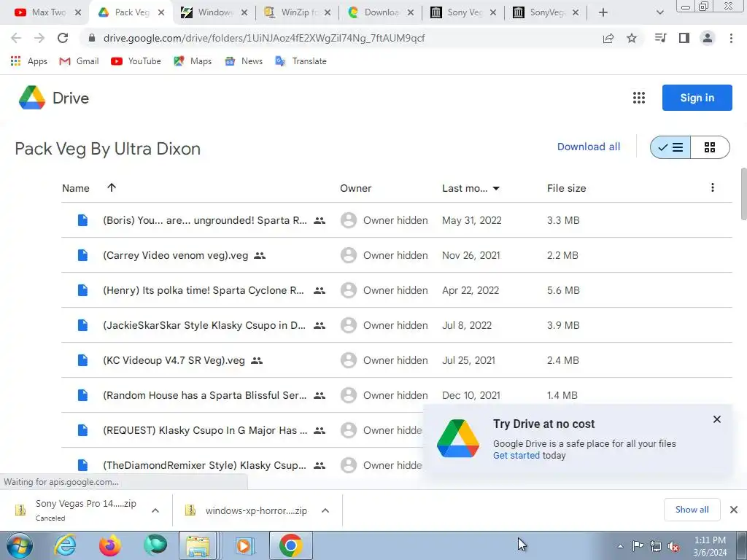Viewport: 747px width, 560px height.
Task: Open Gmail bookmark
Action: [79, 61]
